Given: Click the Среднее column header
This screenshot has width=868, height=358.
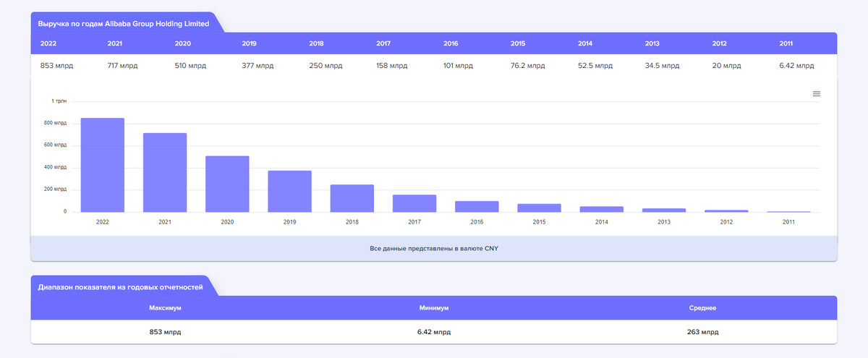Looking at the screenshot, I should pyautogui.click(x=703, y=308).
